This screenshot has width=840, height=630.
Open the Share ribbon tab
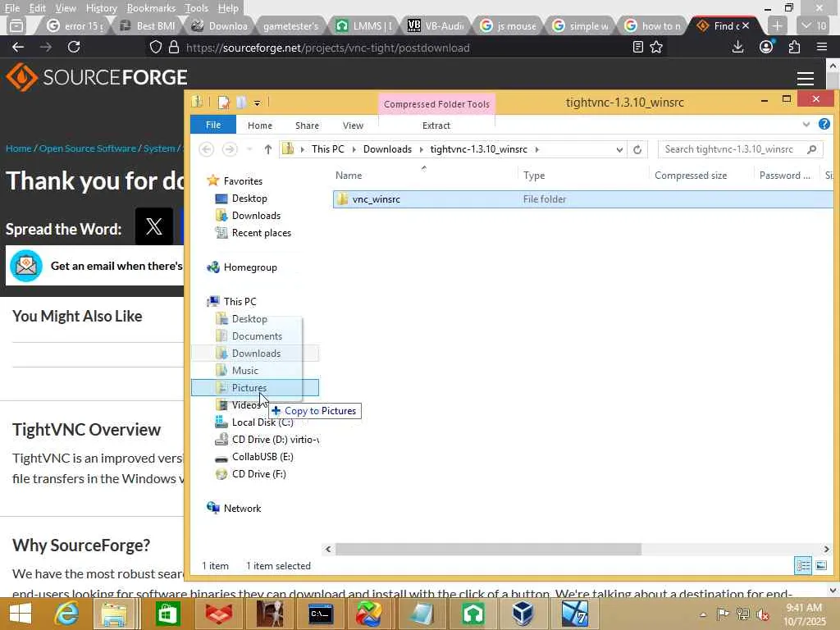(307, 126)
